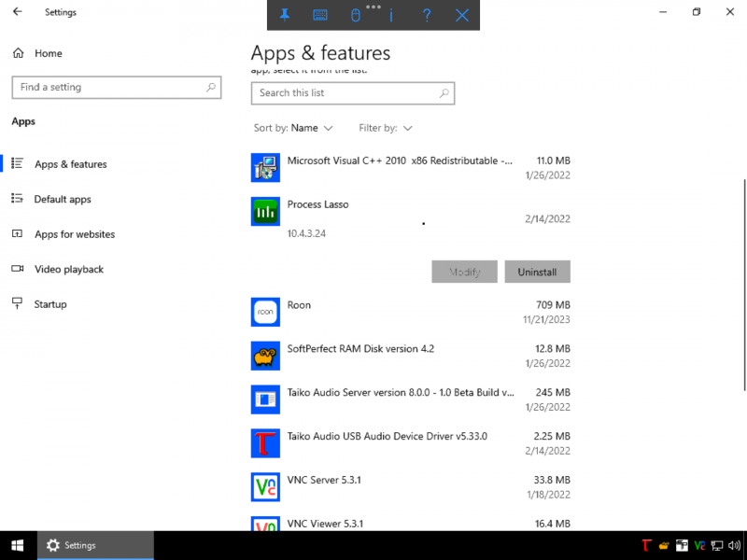The image size is (747, 560).
Task: Click the Settings taskbar button
Action: [x=96, y=546]
